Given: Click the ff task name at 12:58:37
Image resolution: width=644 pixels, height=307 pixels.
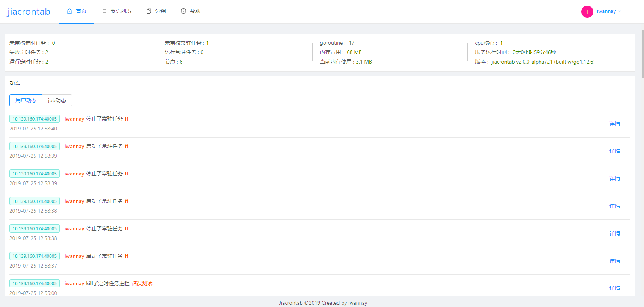Looking at the screenshot, I should 126,256.
